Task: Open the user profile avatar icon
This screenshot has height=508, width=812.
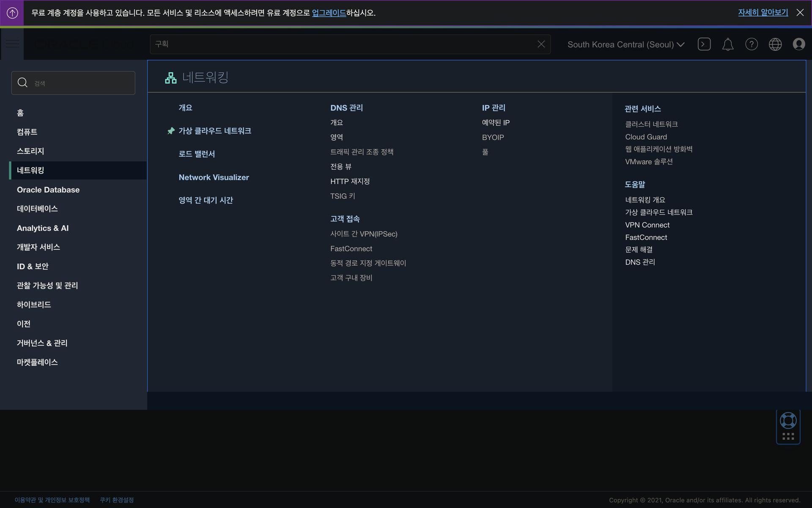Action: pos(798,44)
